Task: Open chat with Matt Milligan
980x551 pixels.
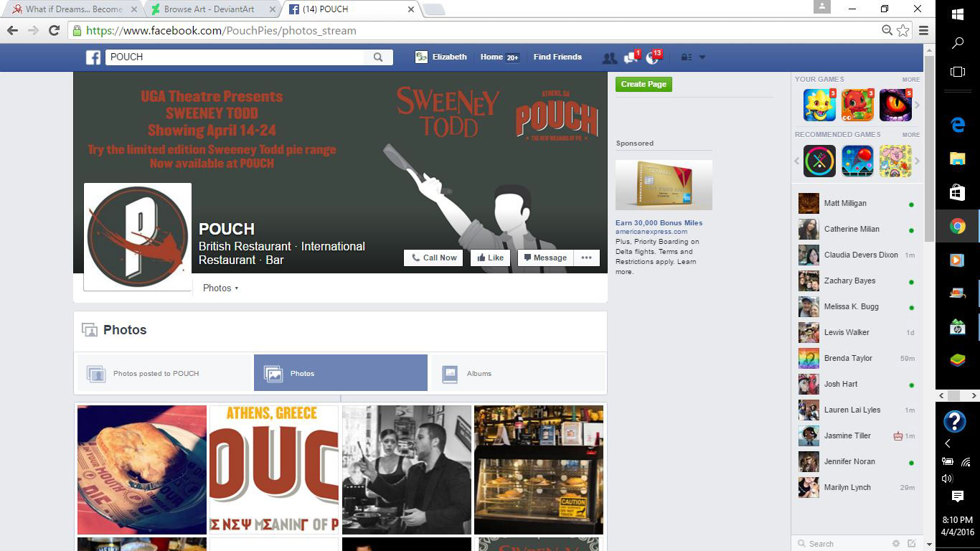Action: click(857, 203)
